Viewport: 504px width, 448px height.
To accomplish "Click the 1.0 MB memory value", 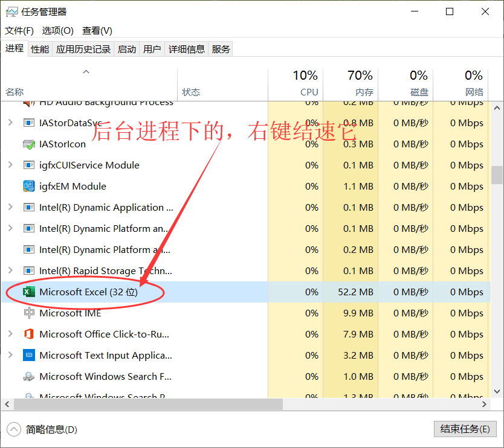I will pyautogui.click(x=358, y=376).
